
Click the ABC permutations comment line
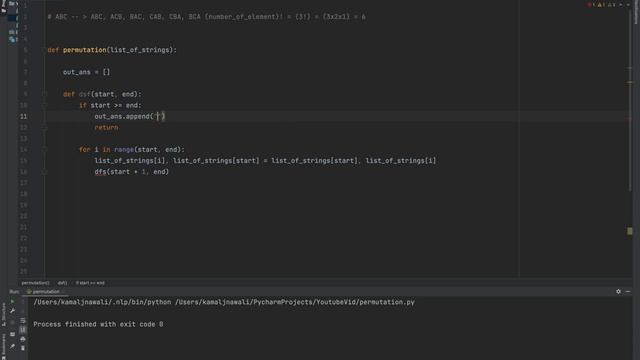[x=207, y=17]
